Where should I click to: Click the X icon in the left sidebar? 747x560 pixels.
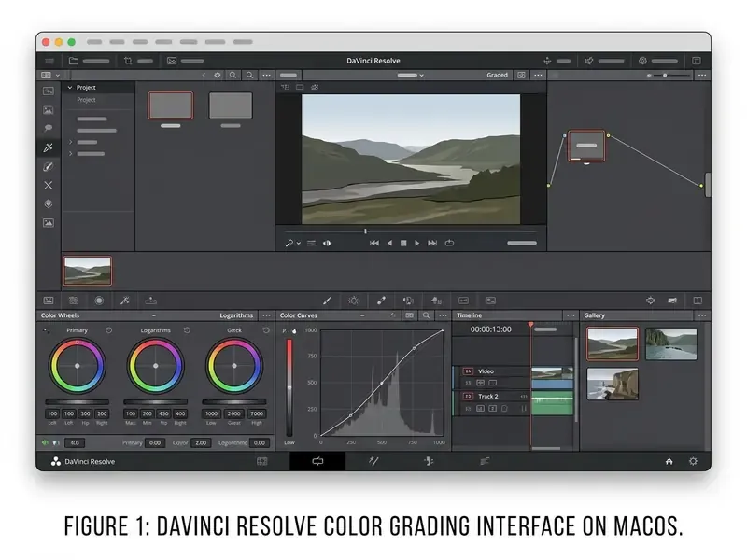(x=49, y=185)
